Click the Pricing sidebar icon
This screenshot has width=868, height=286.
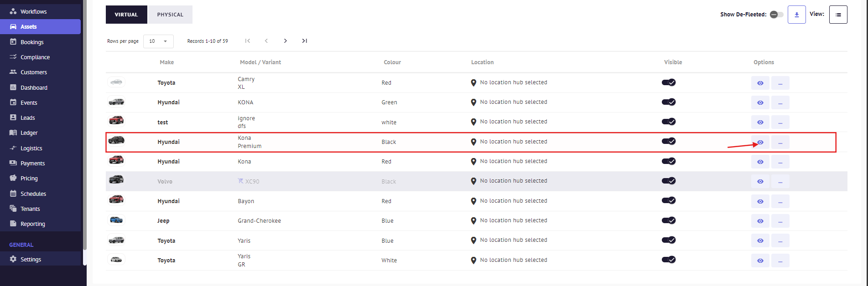13,178
